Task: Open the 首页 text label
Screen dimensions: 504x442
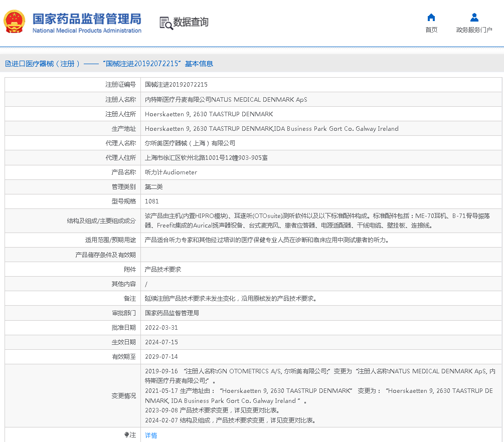Action: coord(431,30)
